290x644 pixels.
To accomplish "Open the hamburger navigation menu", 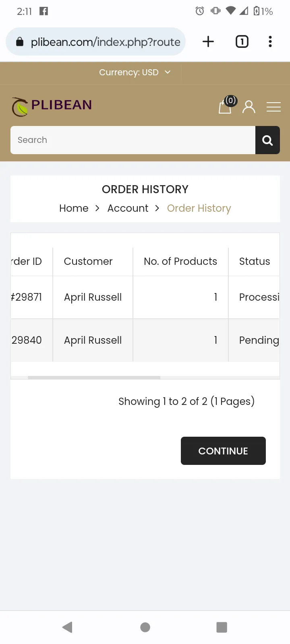I will click(273, 107).
